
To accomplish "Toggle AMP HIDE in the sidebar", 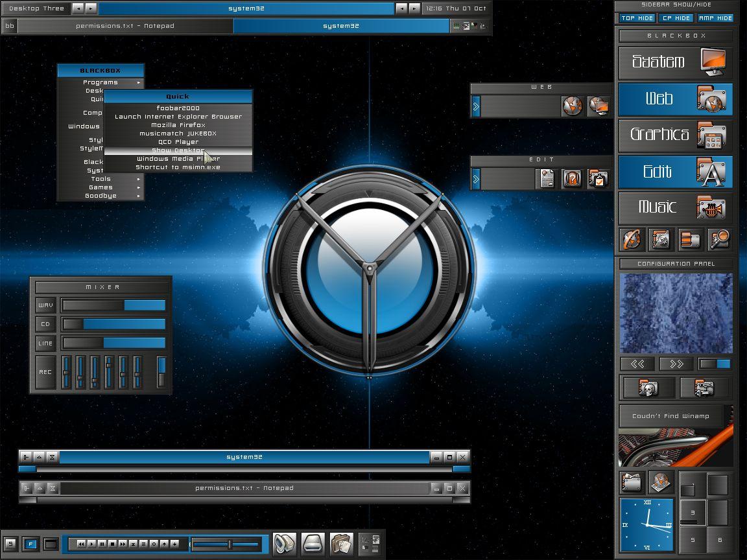I will click(x=715, y=18).
